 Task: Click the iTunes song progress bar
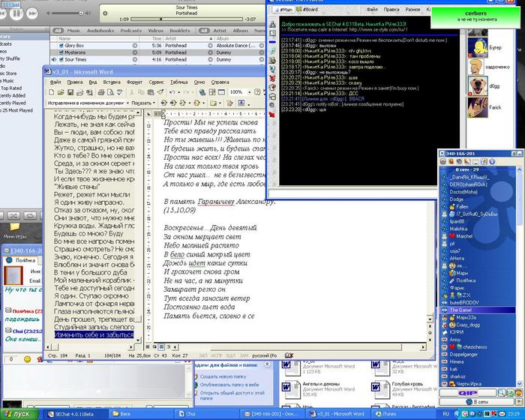(x=186, y=19)
